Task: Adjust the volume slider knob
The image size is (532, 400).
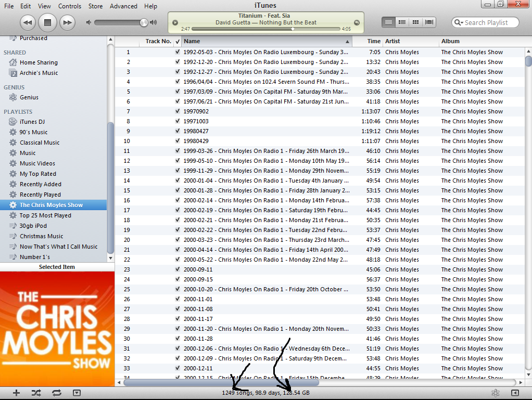Action: [x=144, y=22]
